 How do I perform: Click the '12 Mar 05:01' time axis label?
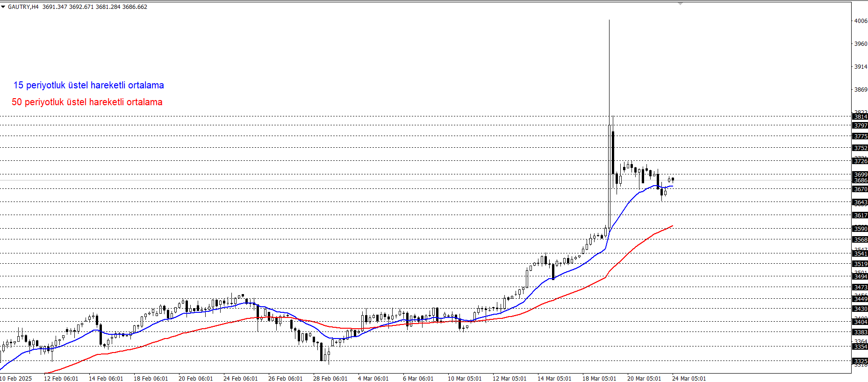point(509,378)
